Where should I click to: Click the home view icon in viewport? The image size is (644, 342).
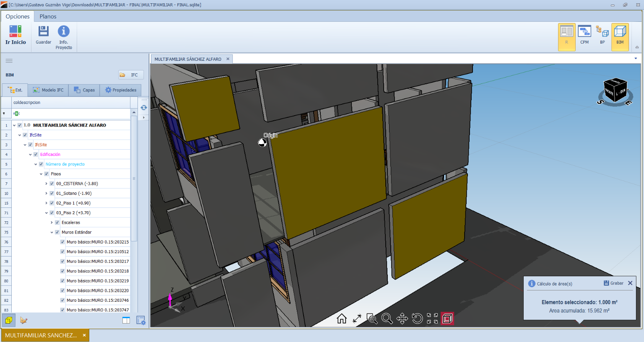coord(342,319)
